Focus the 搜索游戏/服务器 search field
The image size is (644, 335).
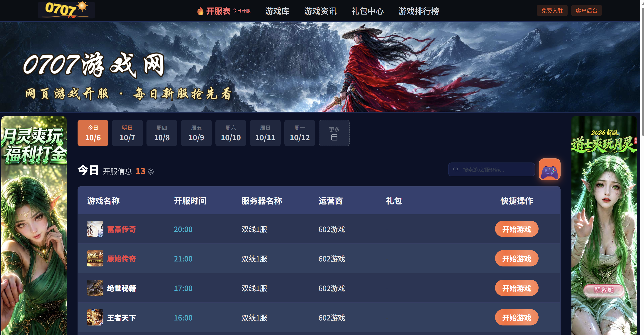tap(491, 169)
